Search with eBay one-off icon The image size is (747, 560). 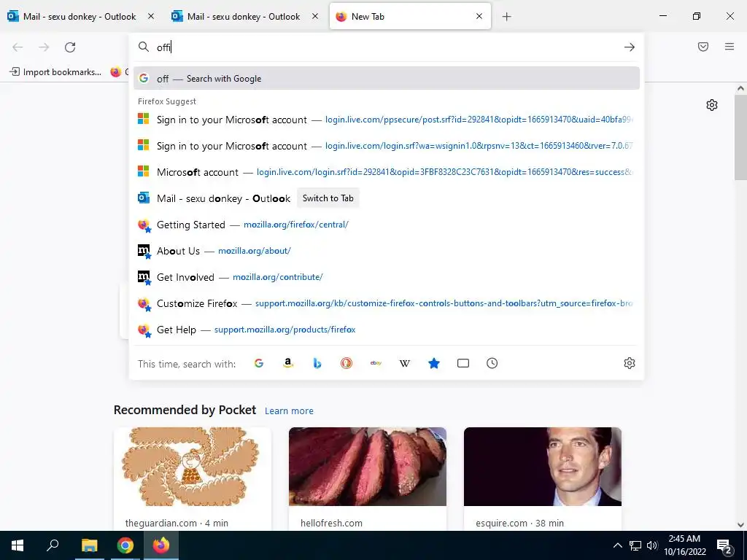point(376,363)
